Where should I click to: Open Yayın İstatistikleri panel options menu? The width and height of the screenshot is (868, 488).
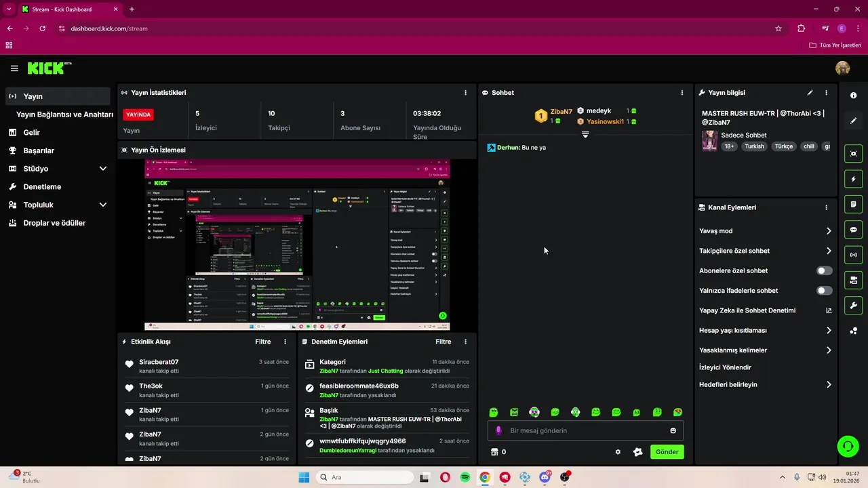[465, 93]
